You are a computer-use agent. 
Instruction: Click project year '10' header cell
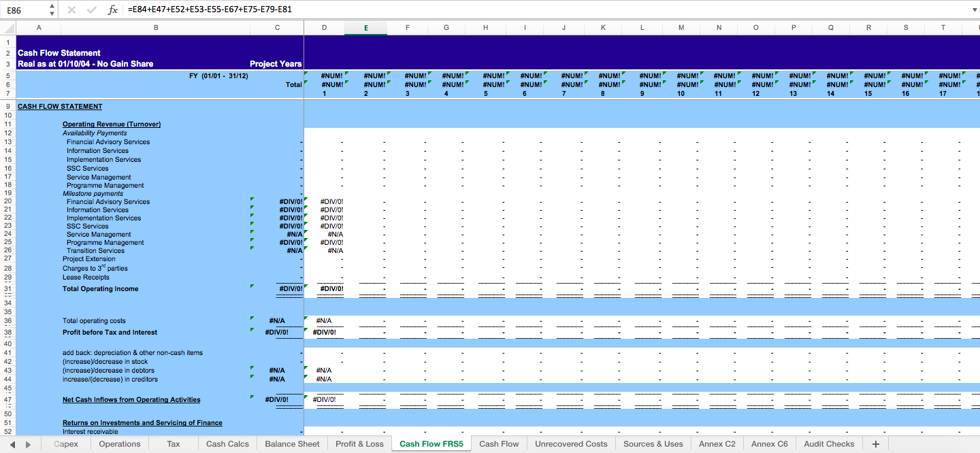(x=681, y=94)
